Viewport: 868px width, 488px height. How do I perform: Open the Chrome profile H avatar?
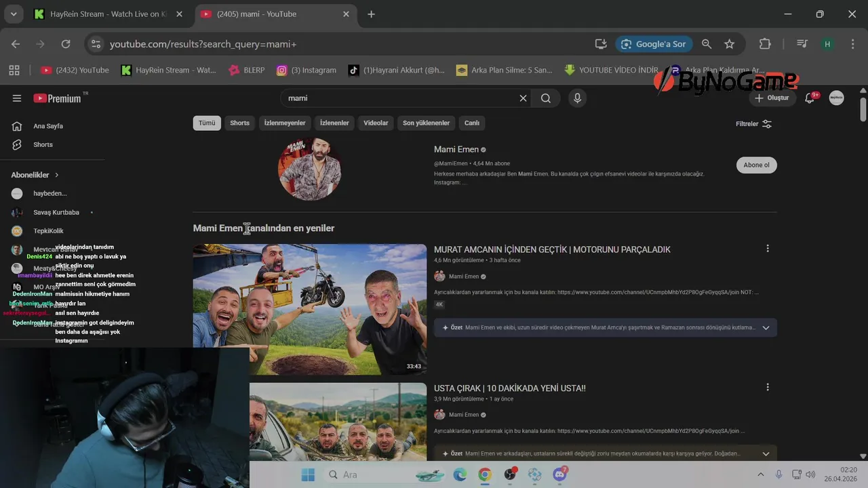point(827,44)
